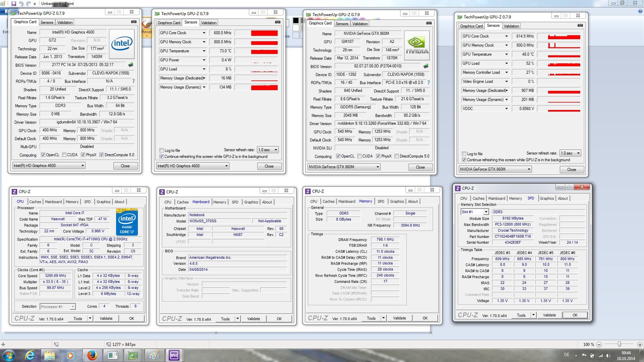644x362 pixels.
Task: Switch to Paint via its taskbar icon
Action: (x=154, y=355)
